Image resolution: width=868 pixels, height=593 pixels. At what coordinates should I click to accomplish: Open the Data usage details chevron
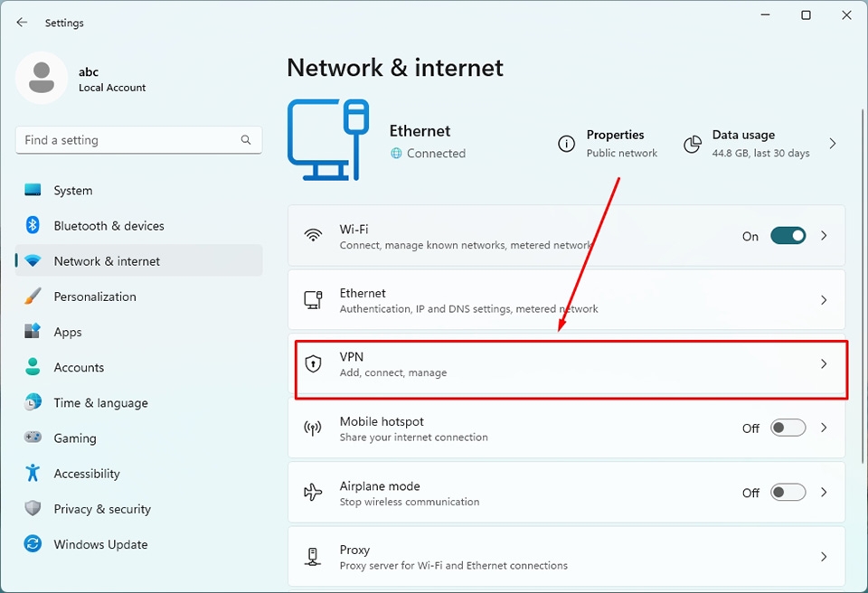point(833,143)
